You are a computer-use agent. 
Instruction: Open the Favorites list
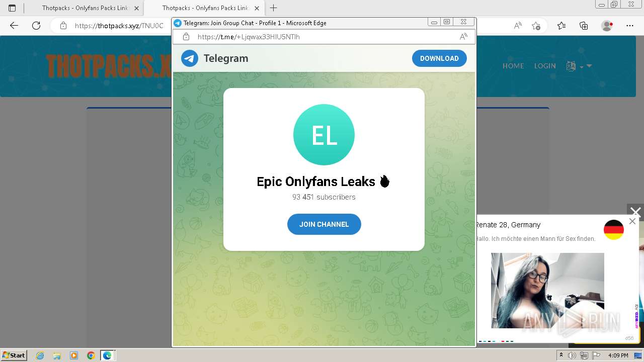pos(561,26)
